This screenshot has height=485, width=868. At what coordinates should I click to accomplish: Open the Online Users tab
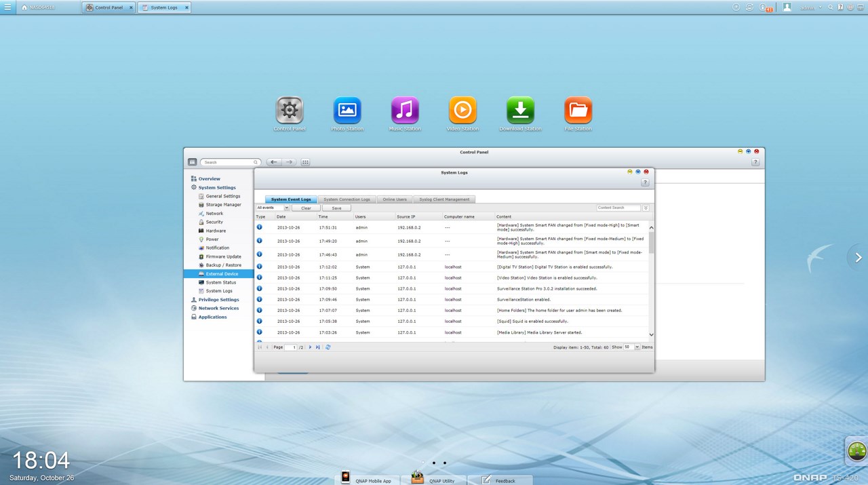pyautogui.click(x=394, y=199)
